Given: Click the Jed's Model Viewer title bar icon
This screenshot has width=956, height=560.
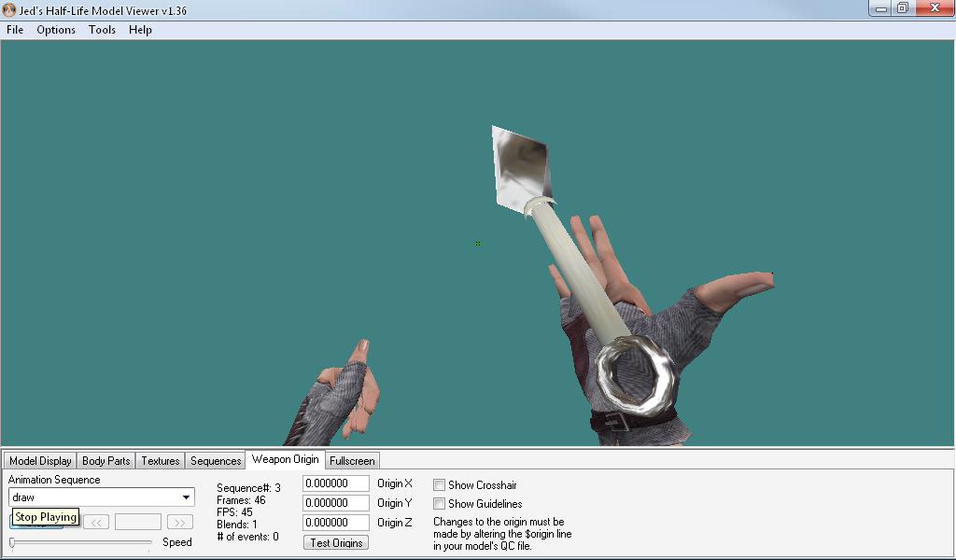Looking at the screenshot, I should [8, 9].
